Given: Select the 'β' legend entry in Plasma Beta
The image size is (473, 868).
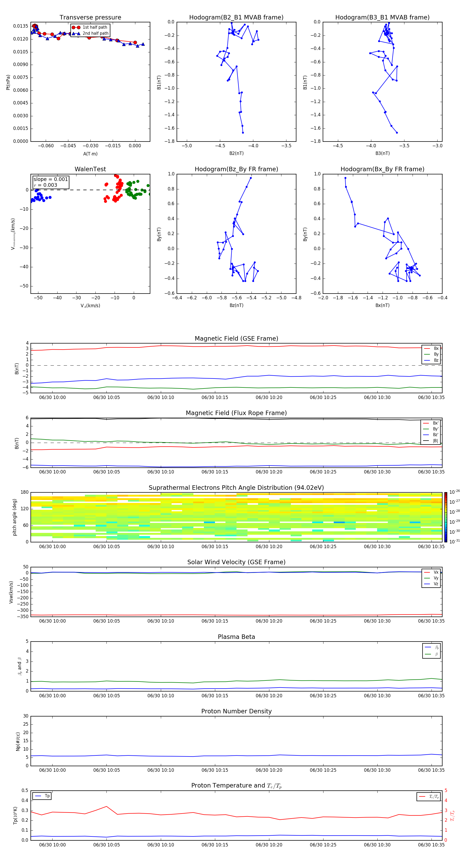Looking at the screenshot, I should 431,654.
